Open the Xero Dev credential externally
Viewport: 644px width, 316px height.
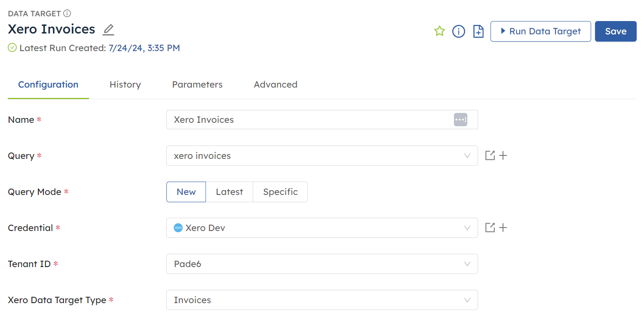(490, 228)
